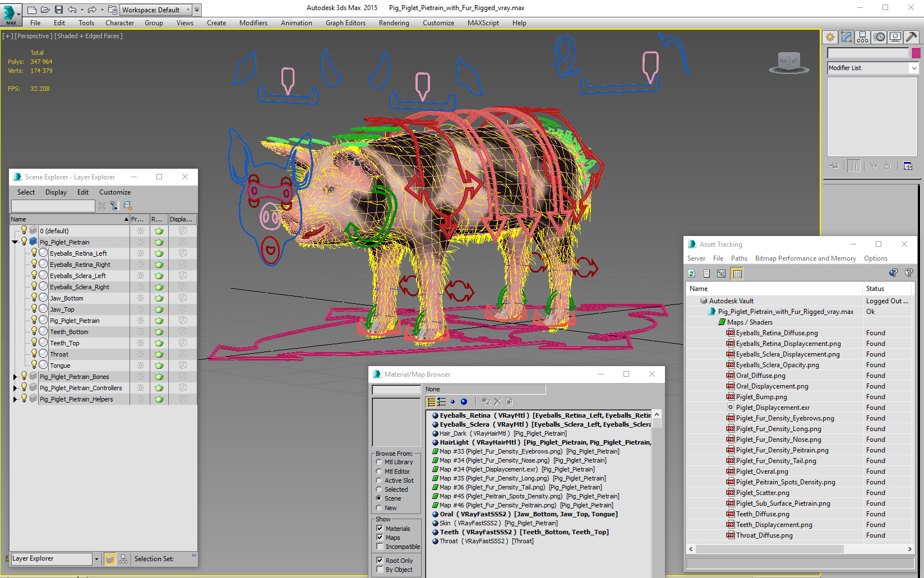Click the object name field in command panel
Viewport: 924px width, 578px height.
click(868, 53)
